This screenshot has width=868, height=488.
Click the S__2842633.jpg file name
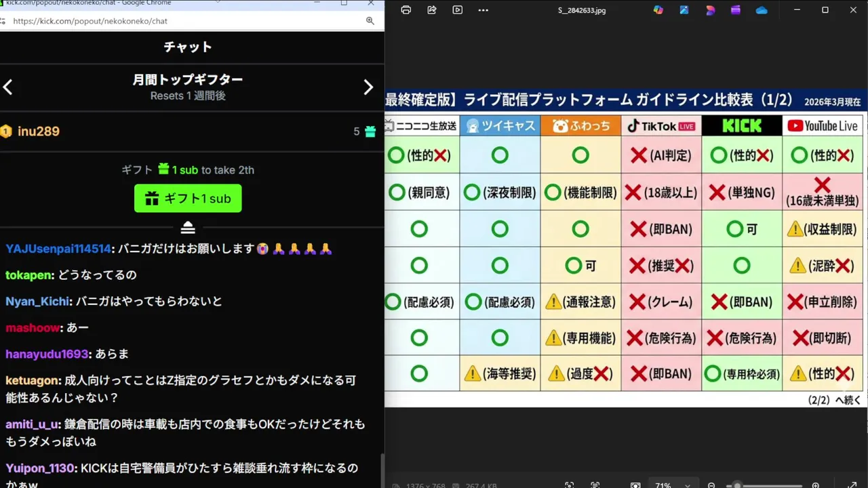[582, 11]
